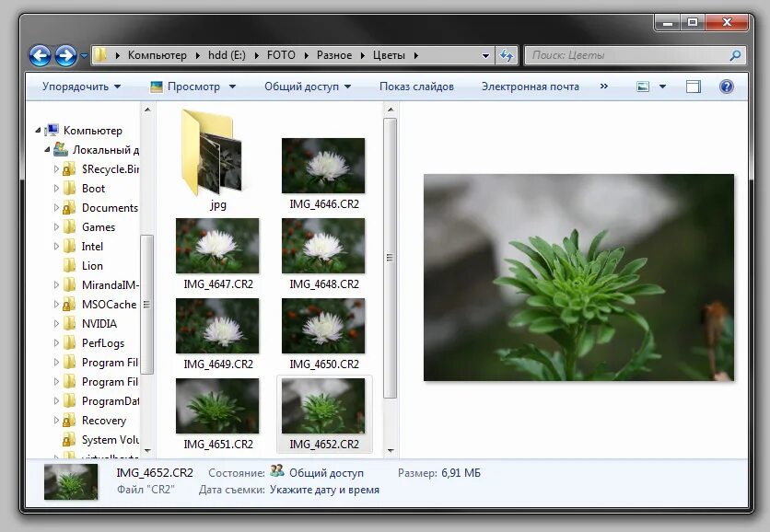
Task: Open the Общий доступ menu
Action: coord(308,87)
